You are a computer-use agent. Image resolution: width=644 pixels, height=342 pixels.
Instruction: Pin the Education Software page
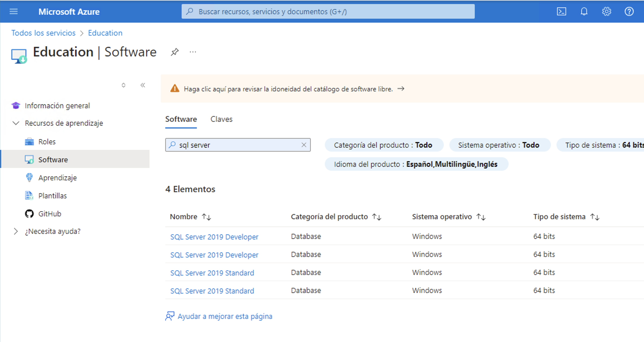point(175,52)
